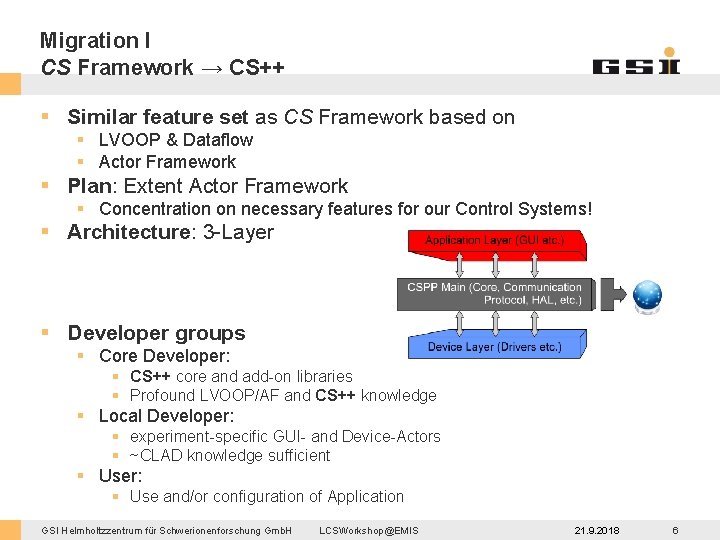The width and height of the screenshot is (720, 540).
Task: Click footer 'GSI Helmholtzzentrum für Schwerionenforschung GmbH'
Action: [x=166, y=531]
